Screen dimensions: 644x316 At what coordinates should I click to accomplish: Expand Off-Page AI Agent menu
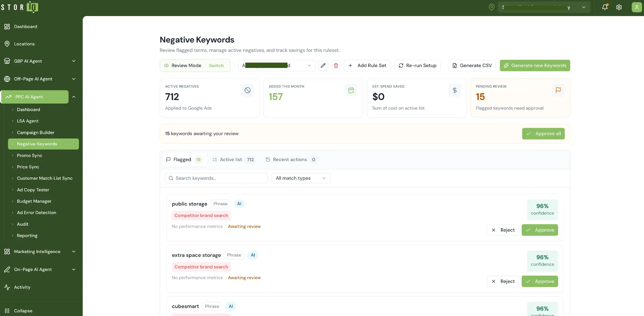74,79
